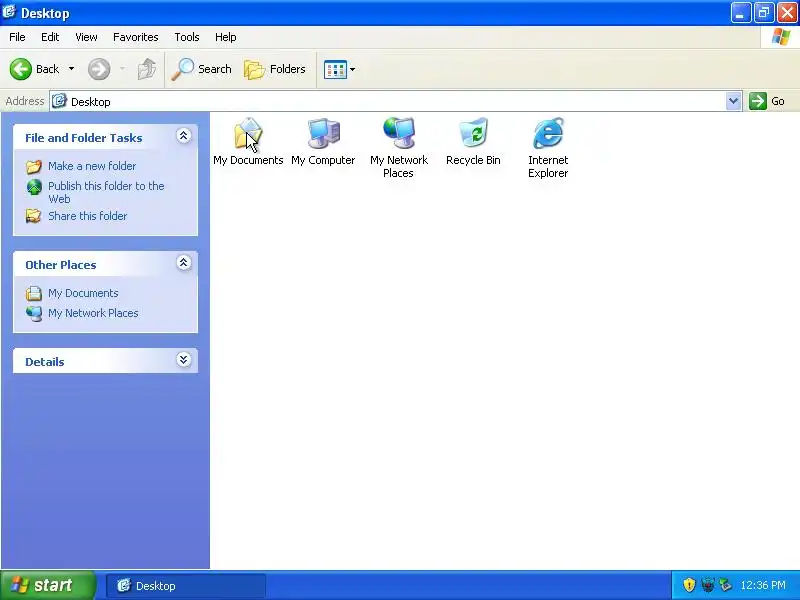
Task: Click the Desktop icon in the title bar
Action: (9, 12)
